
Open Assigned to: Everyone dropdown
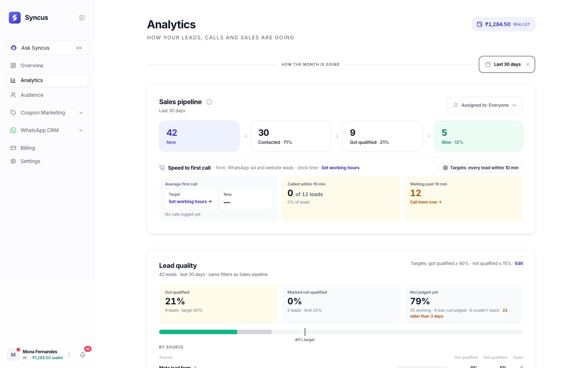tap(485, 105)
